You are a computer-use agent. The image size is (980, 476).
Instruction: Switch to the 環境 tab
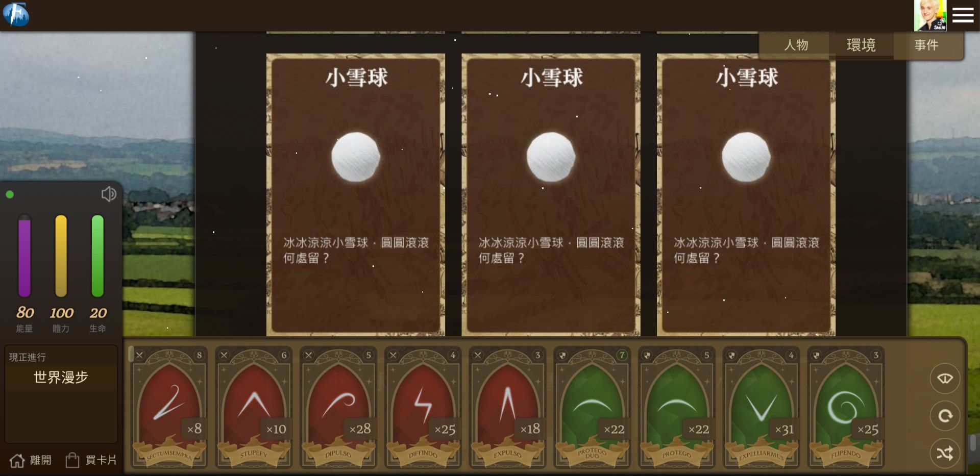[x=861, y=45]
